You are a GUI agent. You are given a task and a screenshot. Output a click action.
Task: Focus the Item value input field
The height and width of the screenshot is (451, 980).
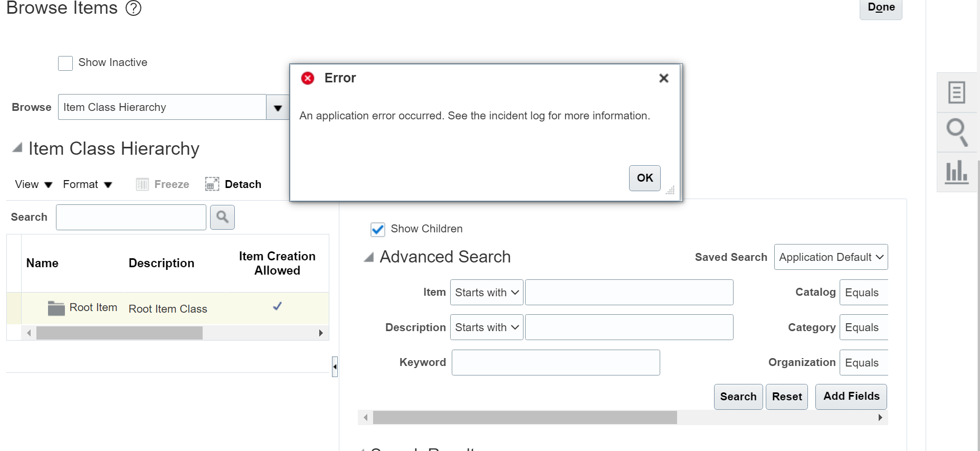[629, 293]
